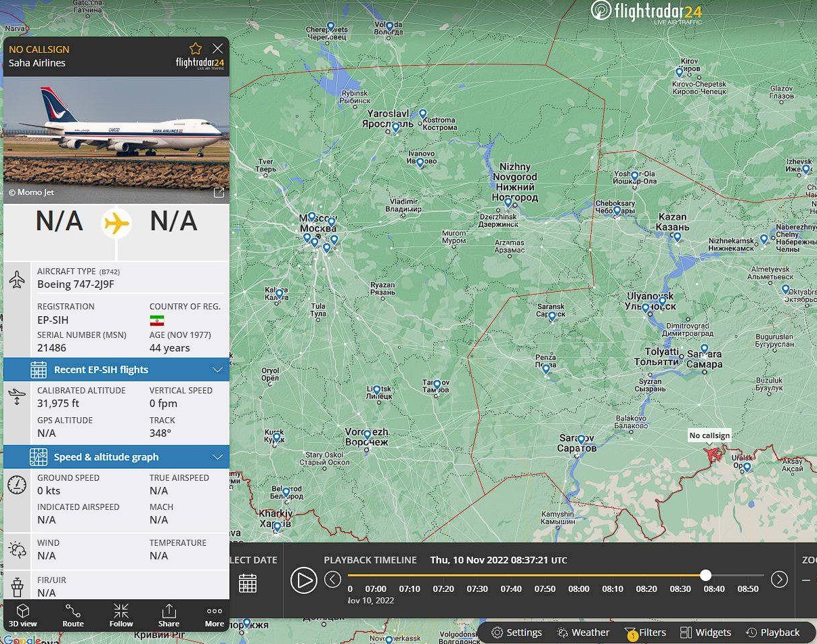Open the Filters panel
This screenshot has height=644, width=817.
(x=645, y=632)
